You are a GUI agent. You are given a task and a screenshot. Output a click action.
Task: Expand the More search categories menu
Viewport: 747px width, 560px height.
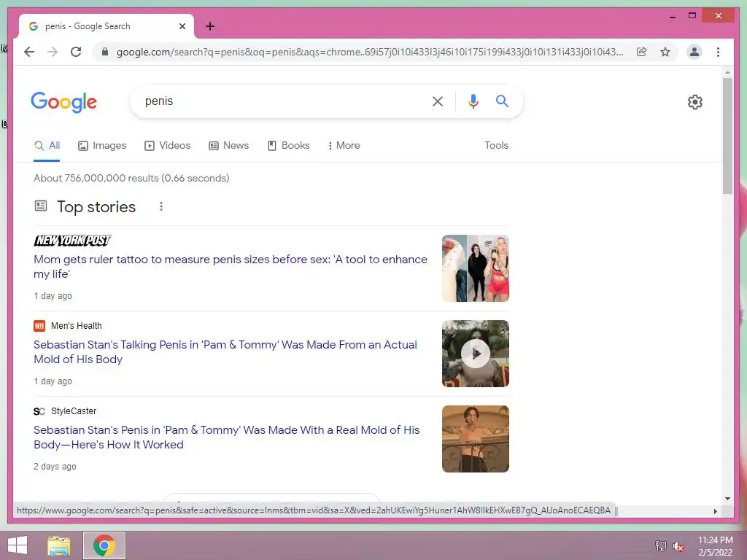[x=344, y=146]
